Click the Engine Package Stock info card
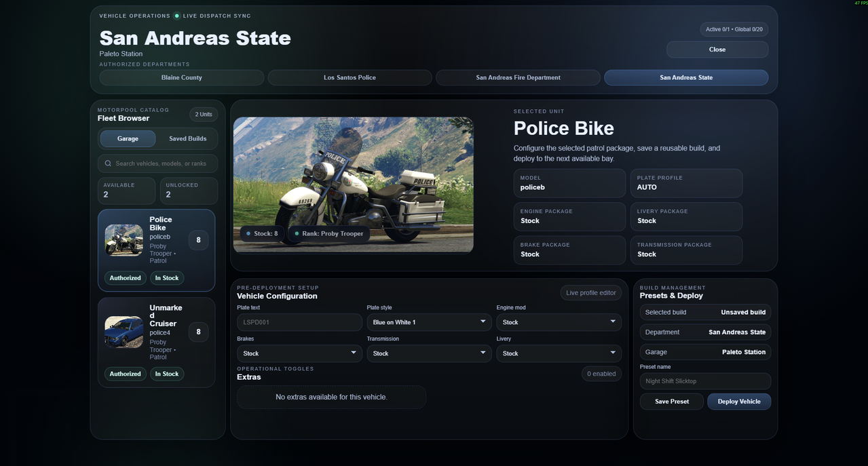Screen dimensions: 868x466 pyautogui.click(x=569, y=216)
